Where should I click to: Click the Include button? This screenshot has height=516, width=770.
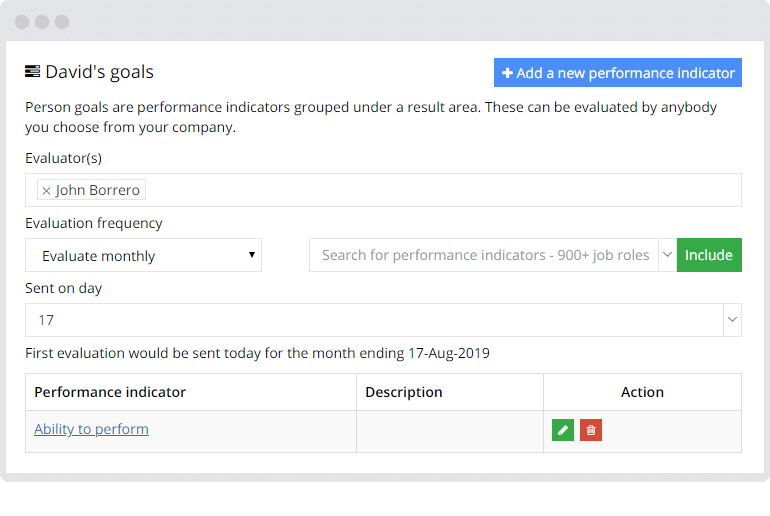coord(709,255)
